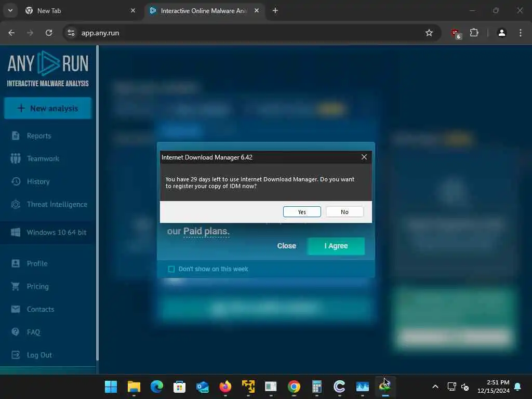Click the Threat Intelligence icon

(16, 204)
